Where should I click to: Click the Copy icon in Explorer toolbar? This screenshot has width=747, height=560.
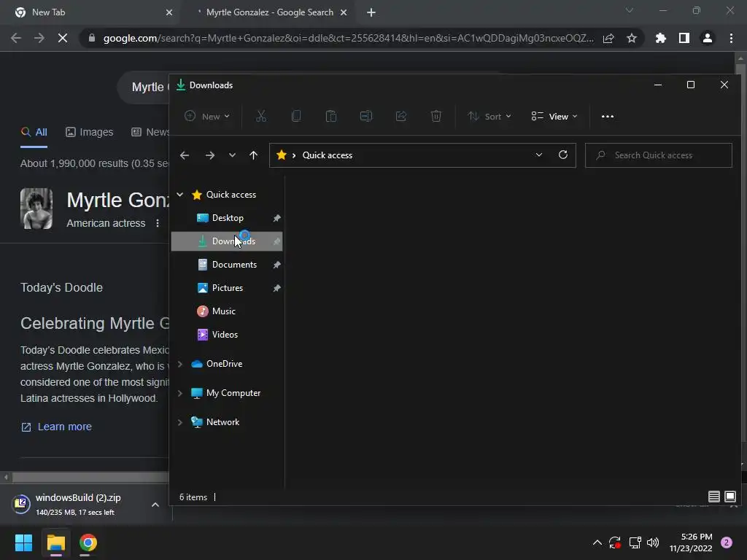(296, 116)
